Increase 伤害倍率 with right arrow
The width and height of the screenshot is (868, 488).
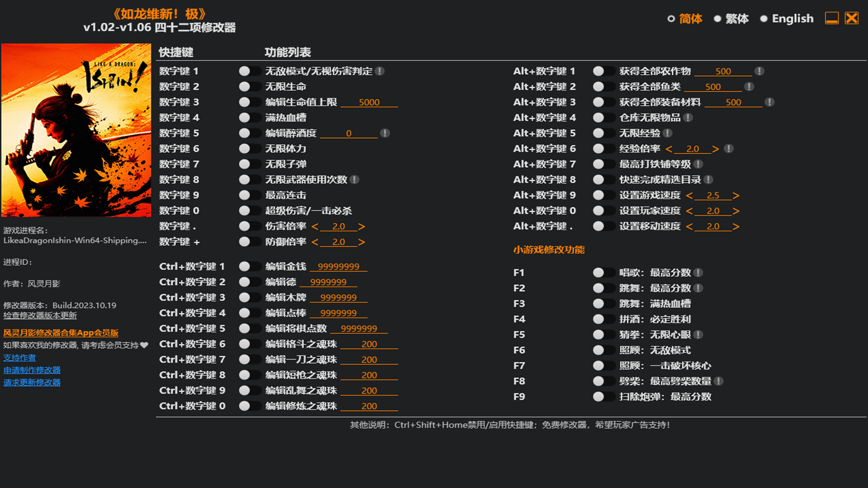(361, 226)
